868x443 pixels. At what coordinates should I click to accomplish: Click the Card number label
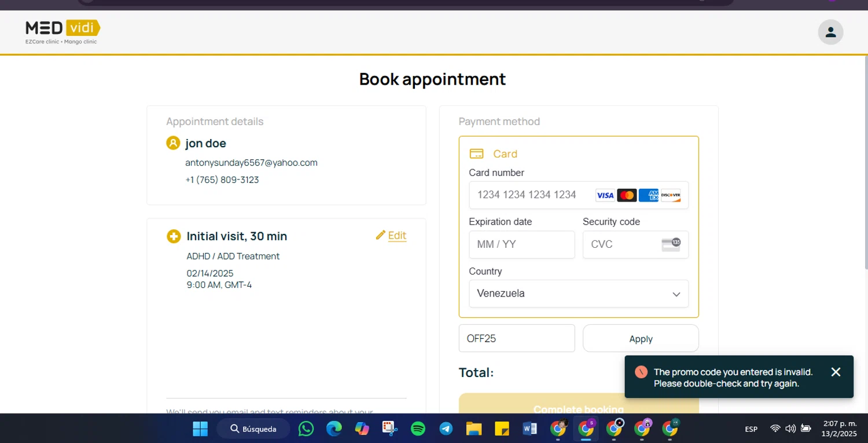(496, 173)
